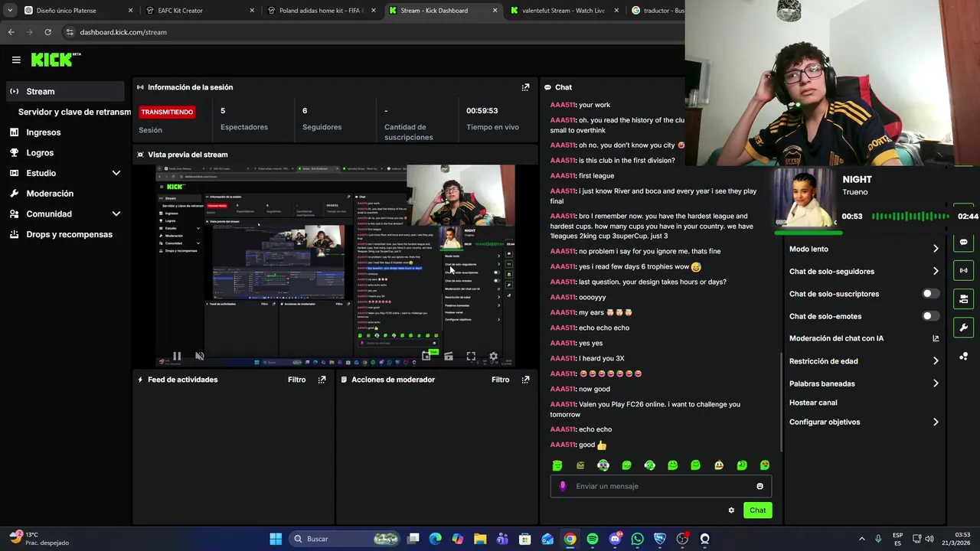
Task: Click the camera icon in right sidebar
Action: pos(963,298)
